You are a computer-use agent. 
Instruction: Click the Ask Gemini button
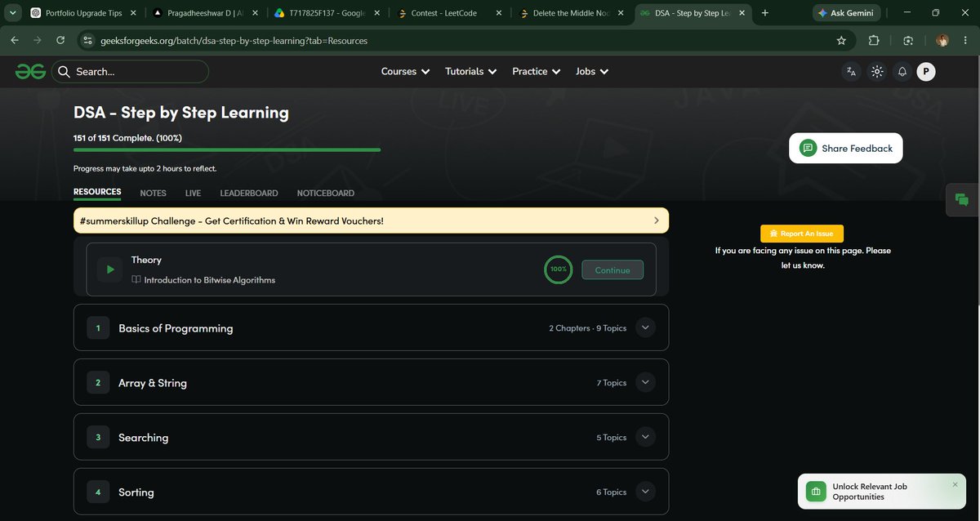pos(849,13)
